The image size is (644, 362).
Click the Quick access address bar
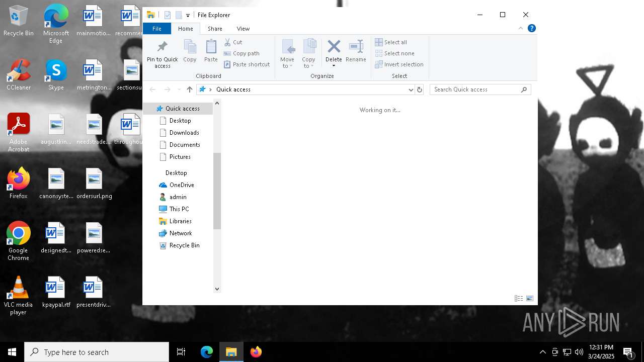point(306,89)
